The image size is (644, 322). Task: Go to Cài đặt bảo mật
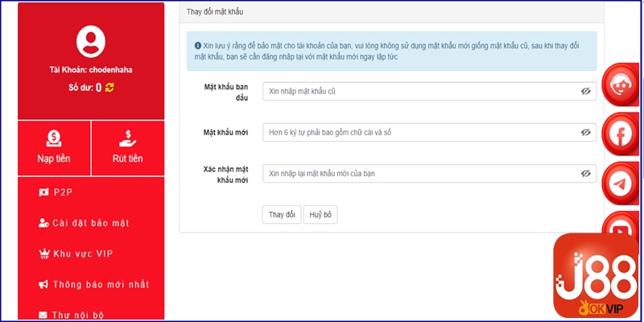90,223
